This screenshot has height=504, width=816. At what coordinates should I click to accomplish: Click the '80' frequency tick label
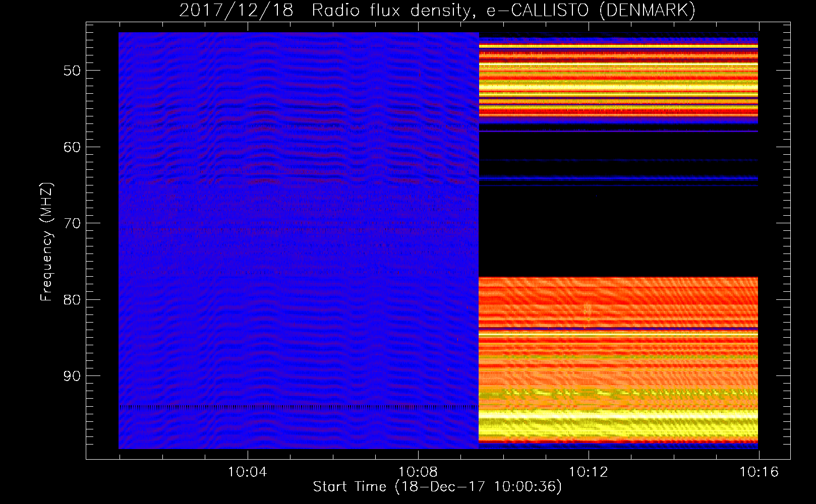coord(72,300)
